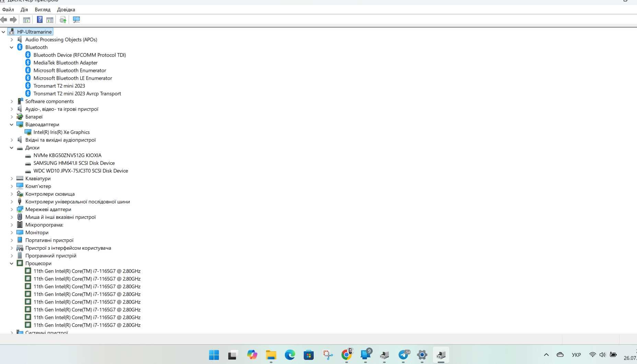Click the Батареї battery icon

point(20,117)
